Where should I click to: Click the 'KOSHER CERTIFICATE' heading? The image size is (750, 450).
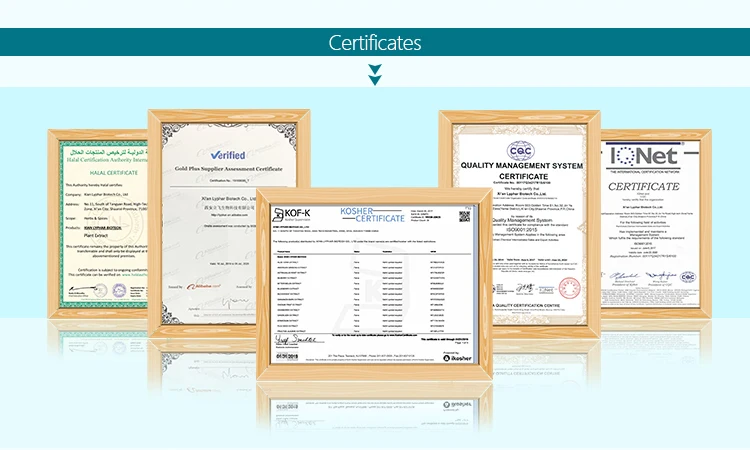[373, 215]
